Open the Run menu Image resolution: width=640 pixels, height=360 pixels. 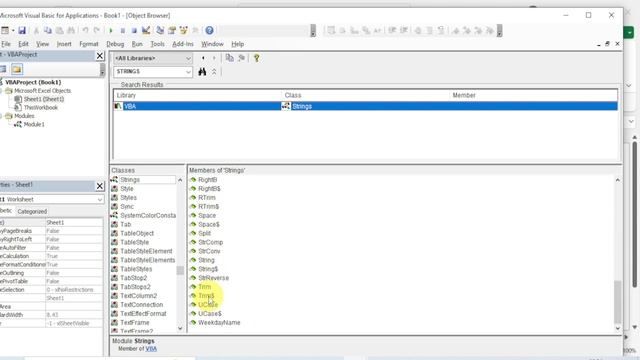click(137, 44)
